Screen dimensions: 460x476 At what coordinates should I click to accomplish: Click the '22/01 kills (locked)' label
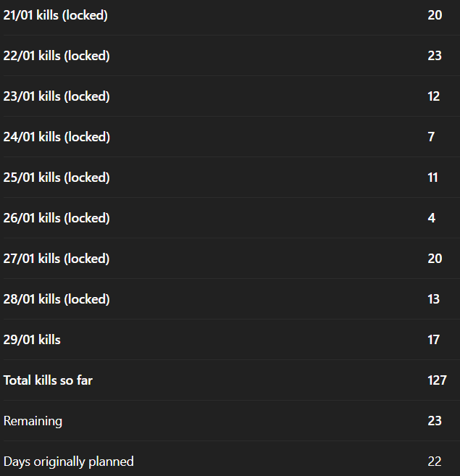pos(57,56)
